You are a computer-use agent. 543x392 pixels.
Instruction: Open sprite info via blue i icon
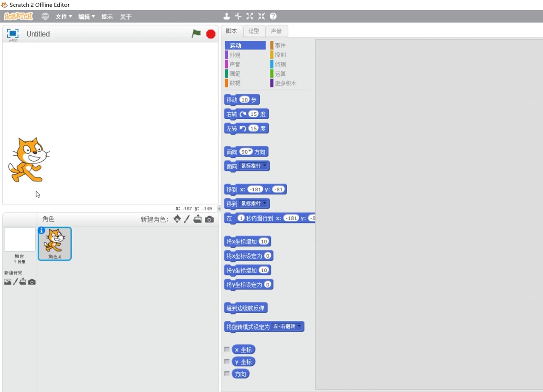[x=42, y=230]
